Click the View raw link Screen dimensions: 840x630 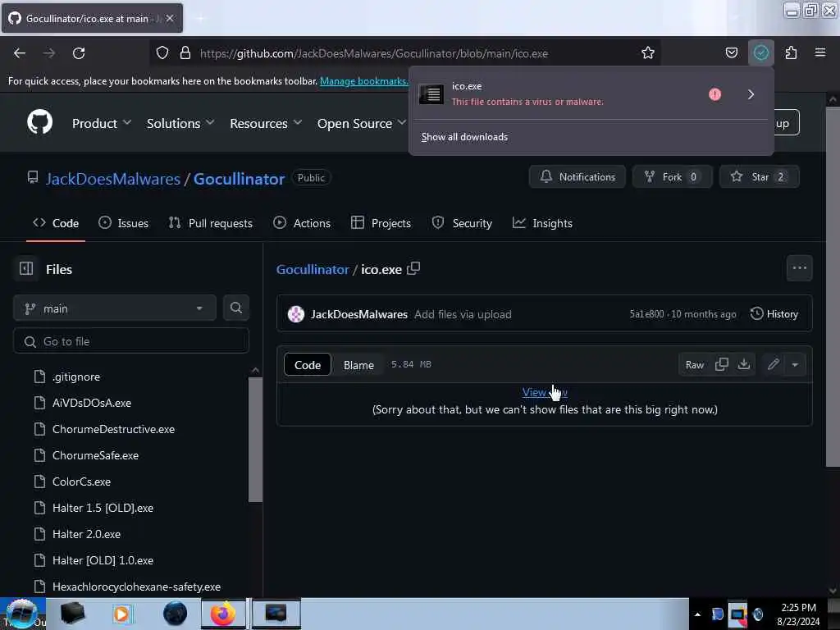click(x=545, y=392)
